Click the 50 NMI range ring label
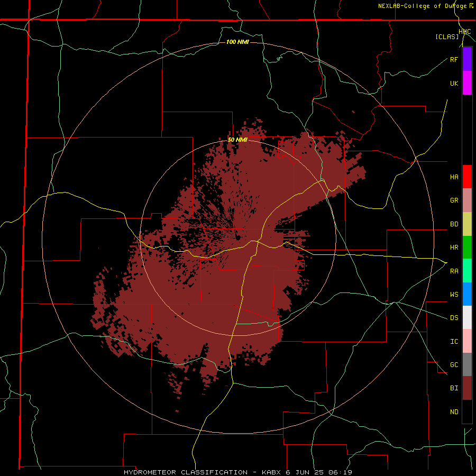This screenshot has height=476, width=476. (237, 140)
